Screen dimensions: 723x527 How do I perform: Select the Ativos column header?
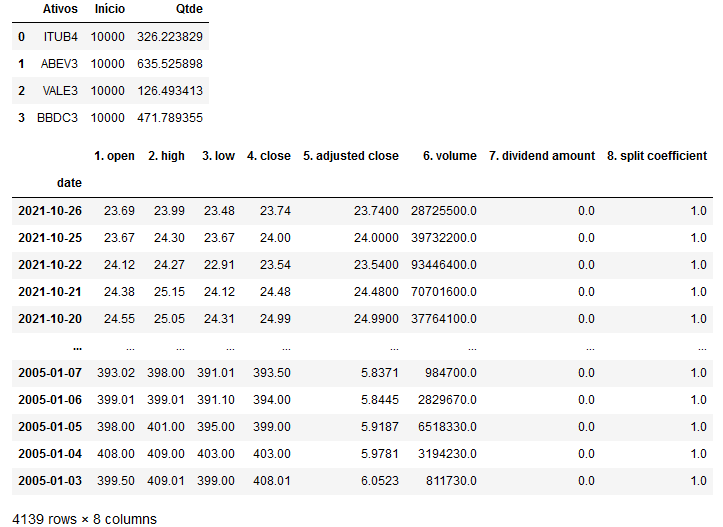coord(60,9)
